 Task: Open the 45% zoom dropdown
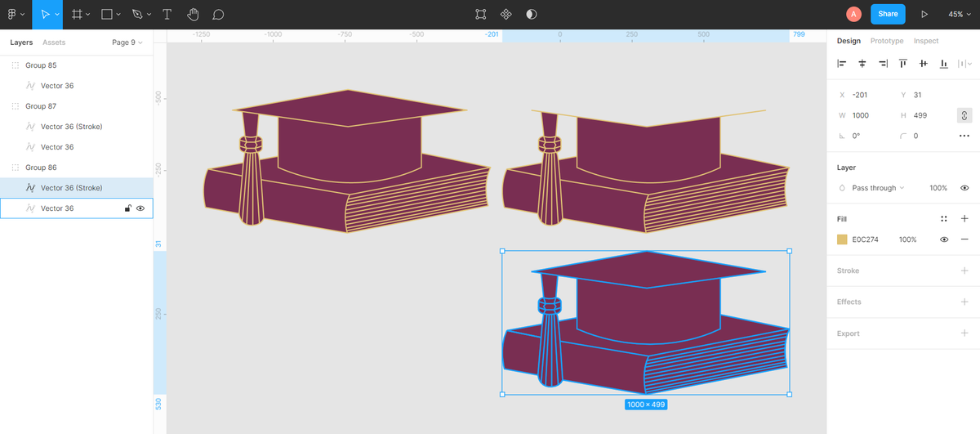[x=960, y=14]
